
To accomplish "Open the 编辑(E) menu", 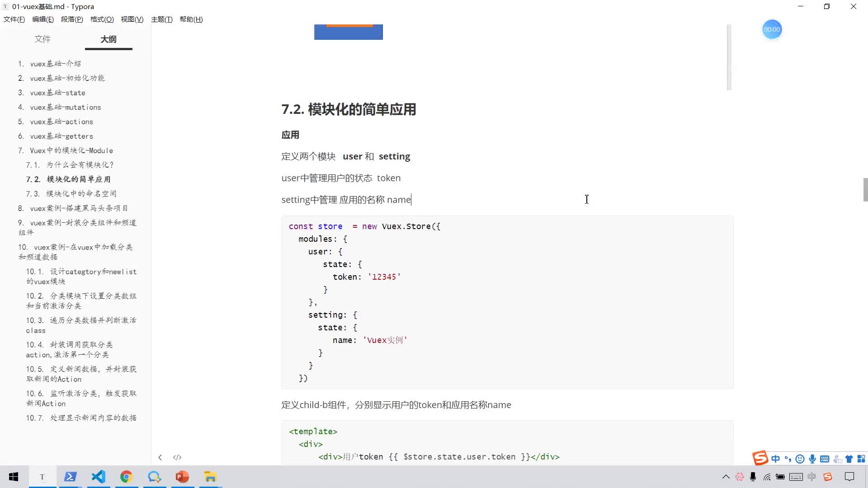I will coord(43,19).
